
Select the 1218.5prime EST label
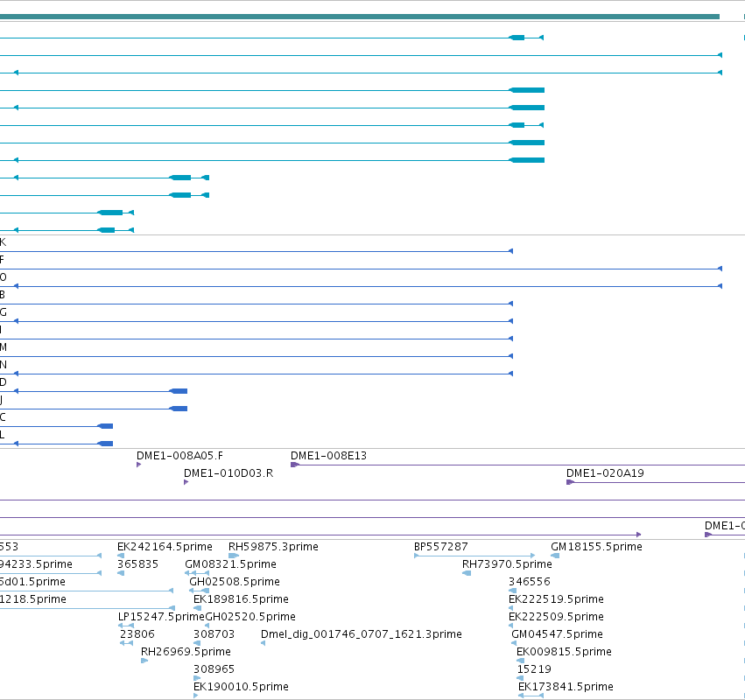[x=33, y=599]
